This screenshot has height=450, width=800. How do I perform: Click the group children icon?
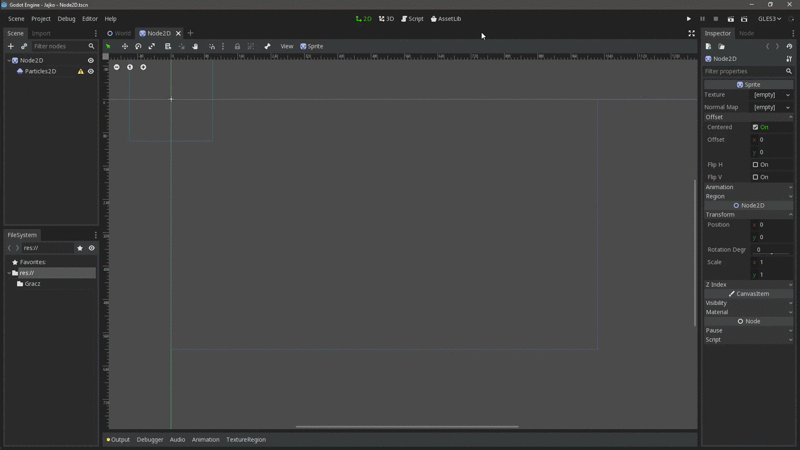pyautogui.click(x=251, y=46)
